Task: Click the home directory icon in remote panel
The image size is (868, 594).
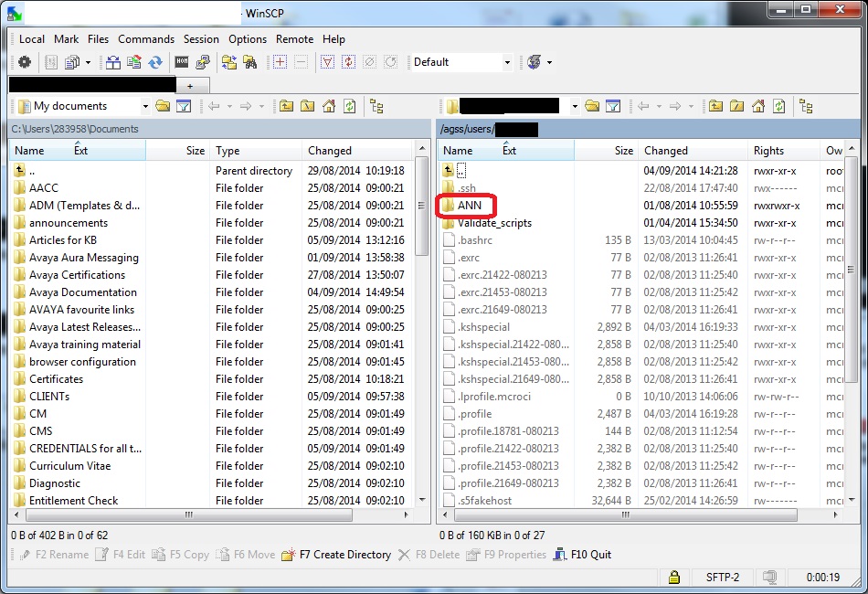Action: (x=758, y=106)
